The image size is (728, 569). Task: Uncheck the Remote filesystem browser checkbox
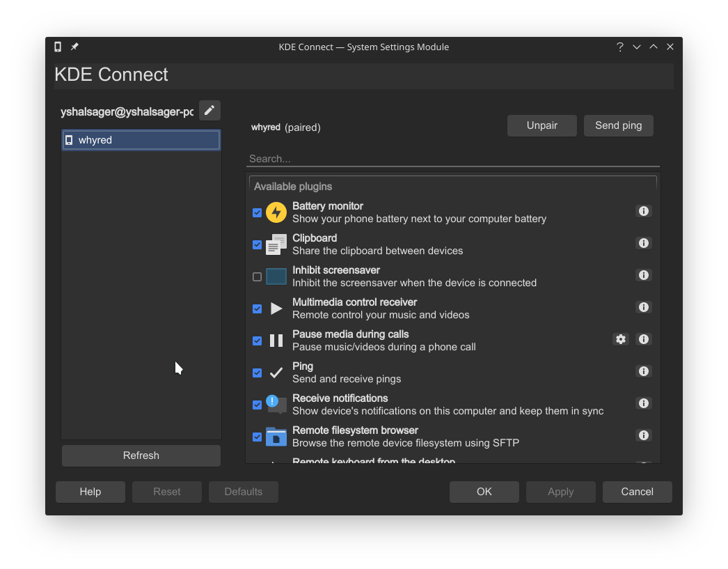tap(258, 437)
